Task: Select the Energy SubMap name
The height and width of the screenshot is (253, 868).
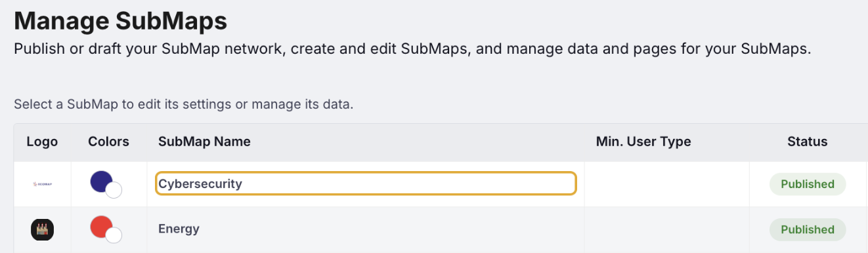Action: [x=179, y=229]
